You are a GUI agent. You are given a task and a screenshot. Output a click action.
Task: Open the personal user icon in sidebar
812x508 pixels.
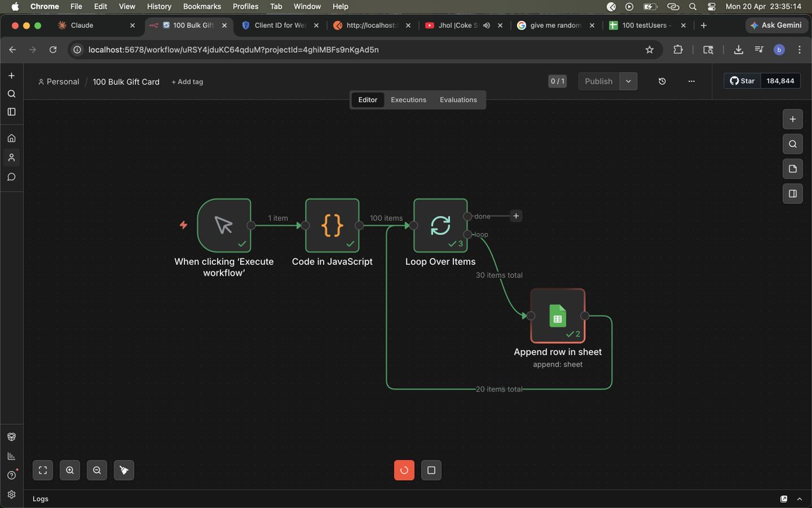[x=12, y=158]
